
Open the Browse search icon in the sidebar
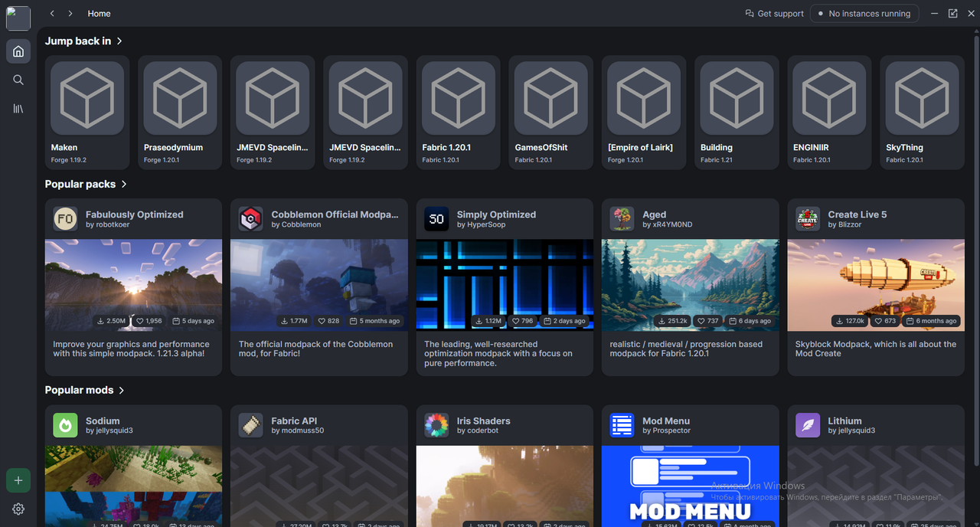pyautogui.click(x=18, y=80)
